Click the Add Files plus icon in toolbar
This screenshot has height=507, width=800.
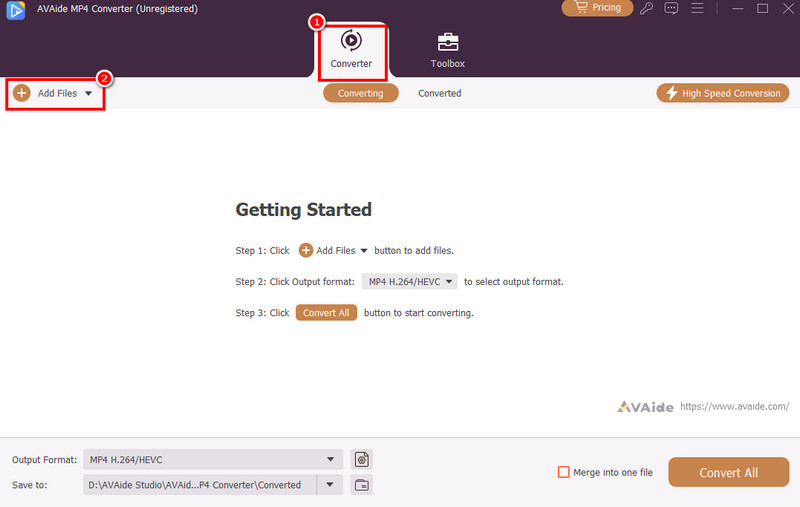(22, 93)
